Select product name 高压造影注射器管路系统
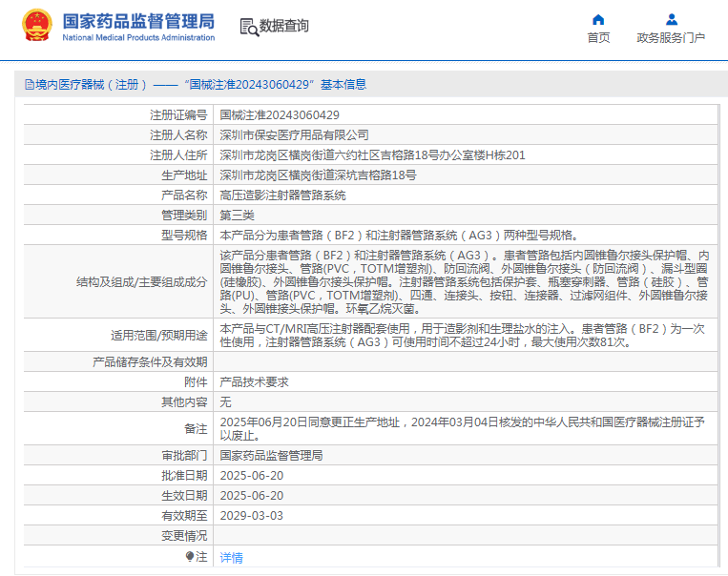728x576 pixels. click(282, 195)
